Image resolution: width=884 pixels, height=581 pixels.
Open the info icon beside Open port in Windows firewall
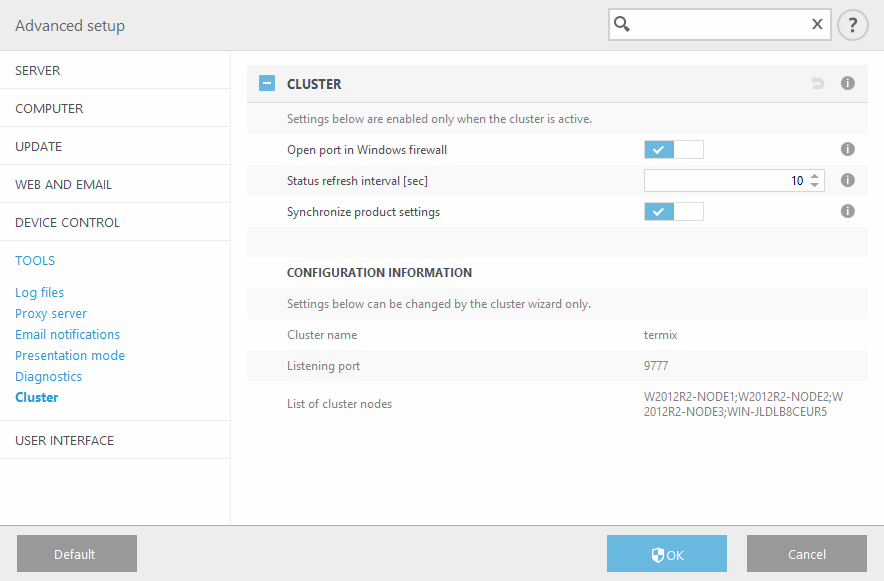847,148
